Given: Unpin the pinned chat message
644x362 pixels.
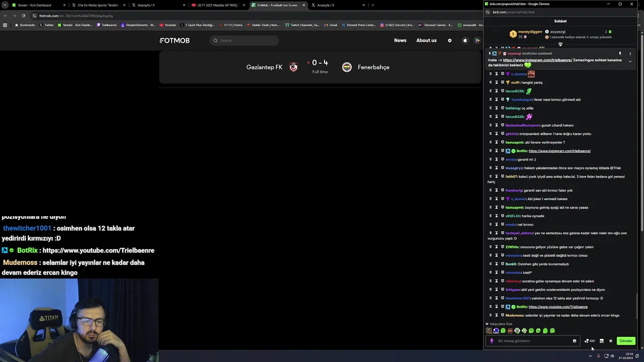Looking at the screenshot, I should [x=620, y=53].
